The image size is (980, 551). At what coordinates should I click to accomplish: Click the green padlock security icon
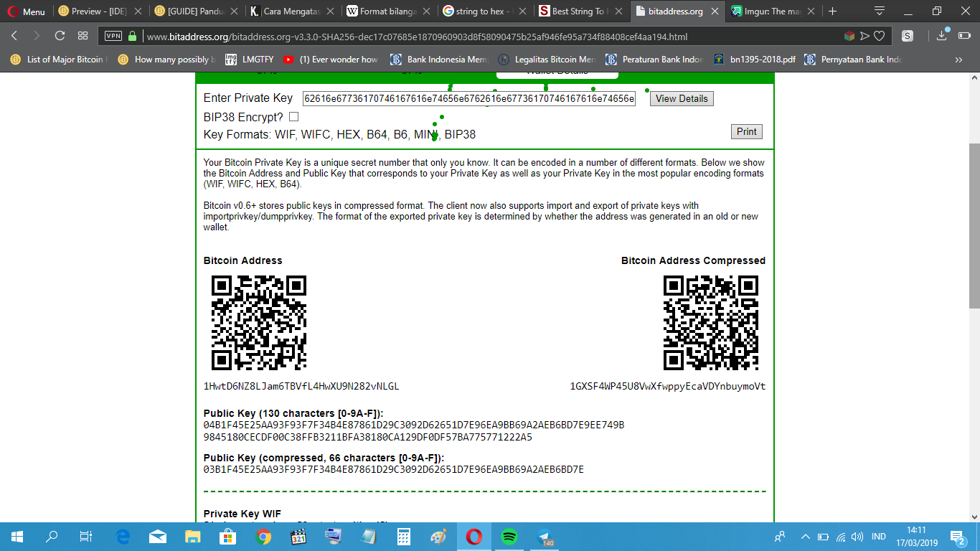[132, 36]
